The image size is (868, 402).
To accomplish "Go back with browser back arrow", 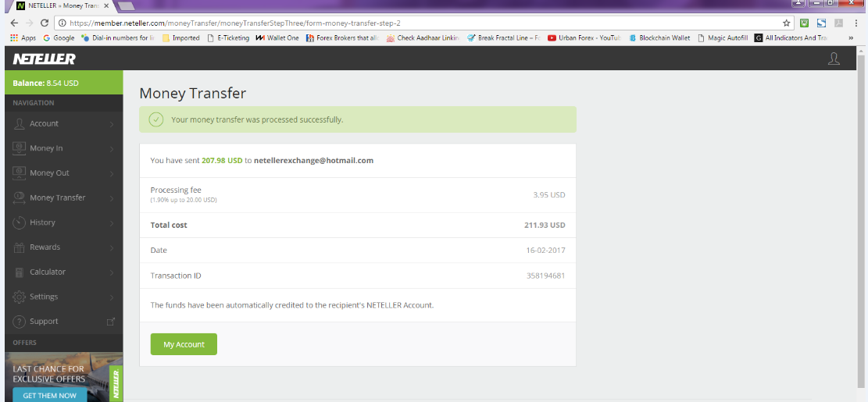I will click(x=14, y=23).
